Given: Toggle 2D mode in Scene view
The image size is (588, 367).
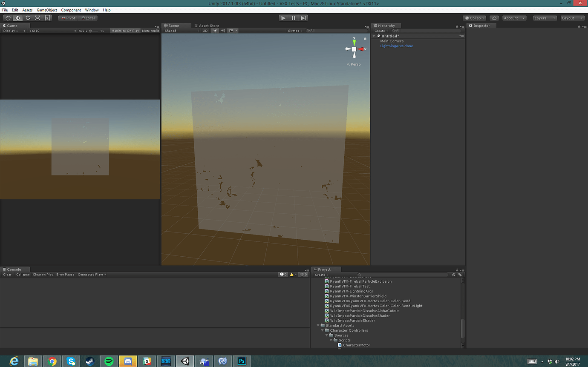Looking at the screenshot, I should [205, 30].
